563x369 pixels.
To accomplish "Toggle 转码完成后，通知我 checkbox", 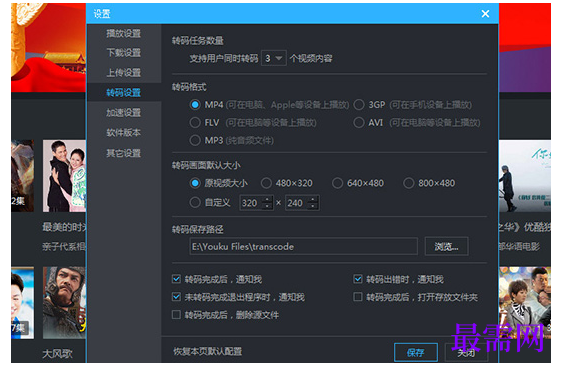I will pyautogui.click(x=176, y=279).
